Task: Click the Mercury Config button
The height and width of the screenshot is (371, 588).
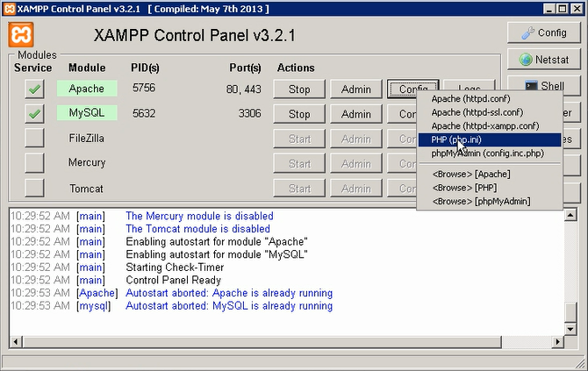Action: click(x=402, y=163)
